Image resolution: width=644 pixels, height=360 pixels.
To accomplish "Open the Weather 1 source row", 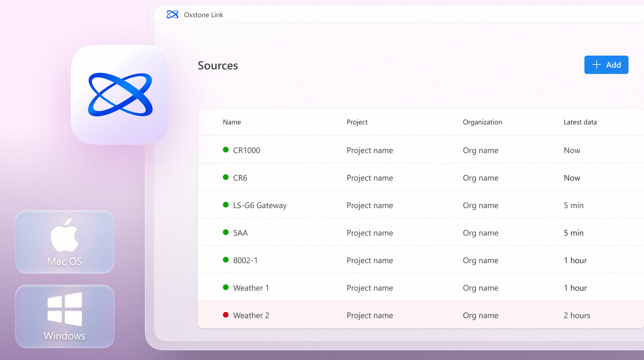I will pyautogui.click(x=251, y=288).
